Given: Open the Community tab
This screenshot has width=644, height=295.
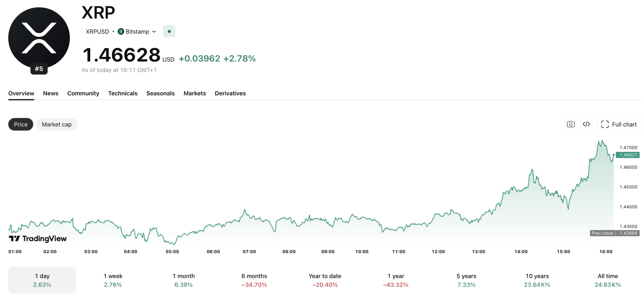Looking at the screenshot, I should pyautogui.click(x=83, y=93).
